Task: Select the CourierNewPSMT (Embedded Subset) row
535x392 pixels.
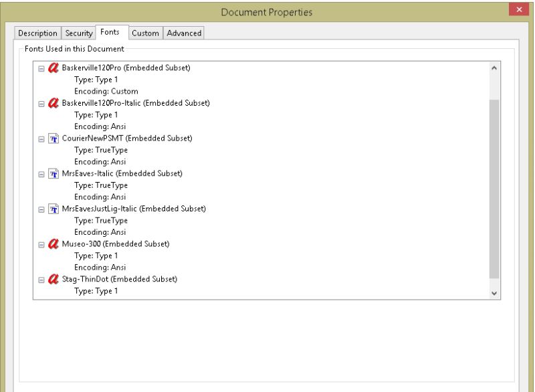Action: [127, 138]
